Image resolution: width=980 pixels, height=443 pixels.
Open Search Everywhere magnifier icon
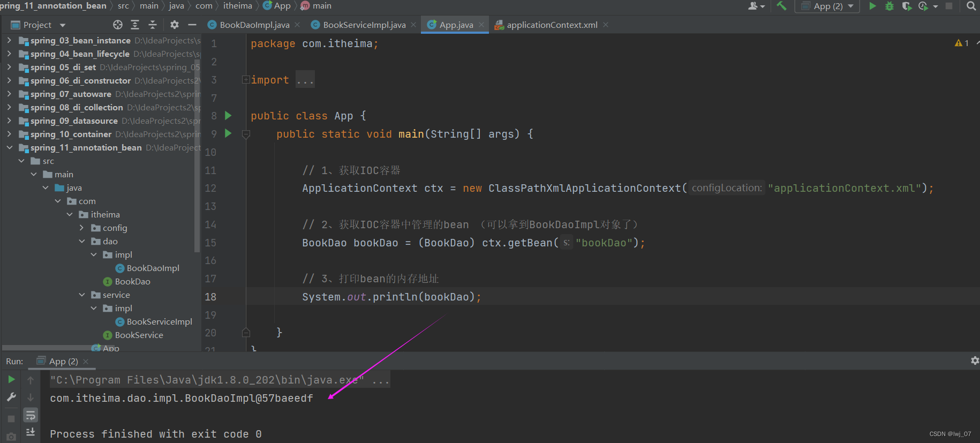coord(971,6)
